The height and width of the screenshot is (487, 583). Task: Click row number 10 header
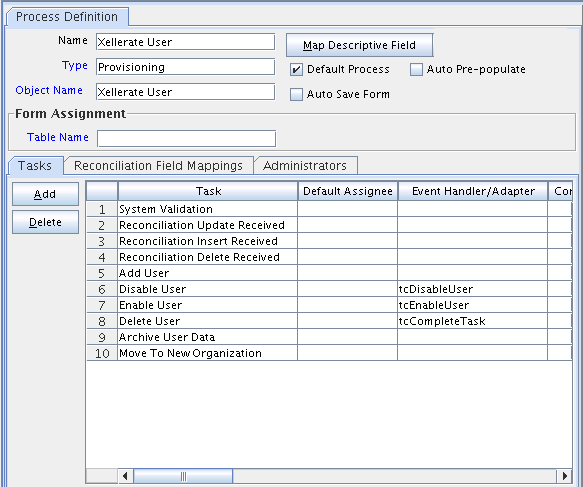[x=102, y=353]
